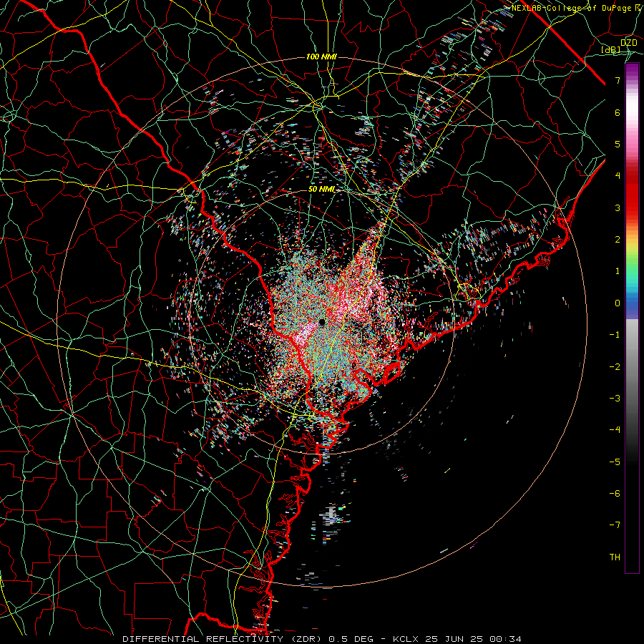This screenshot has height=644, width=644.
Task: Click the -4 value on color scale
Action: pos(615,430)
